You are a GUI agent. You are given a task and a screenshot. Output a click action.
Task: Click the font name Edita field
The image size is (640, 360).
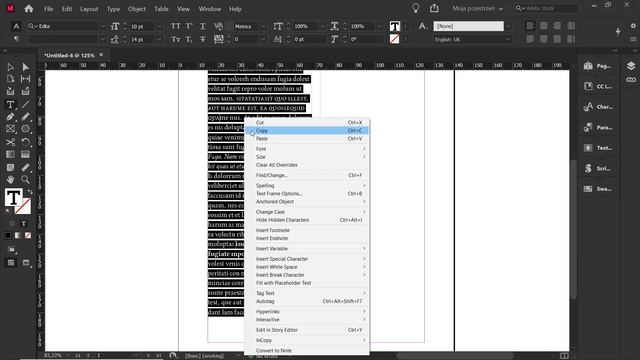(64, 26)
